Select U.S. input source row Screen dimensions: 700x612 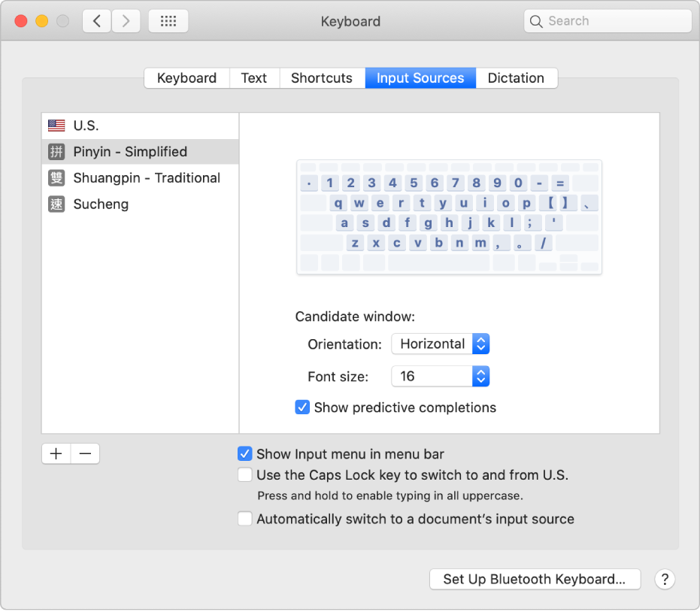click(140, 126)
